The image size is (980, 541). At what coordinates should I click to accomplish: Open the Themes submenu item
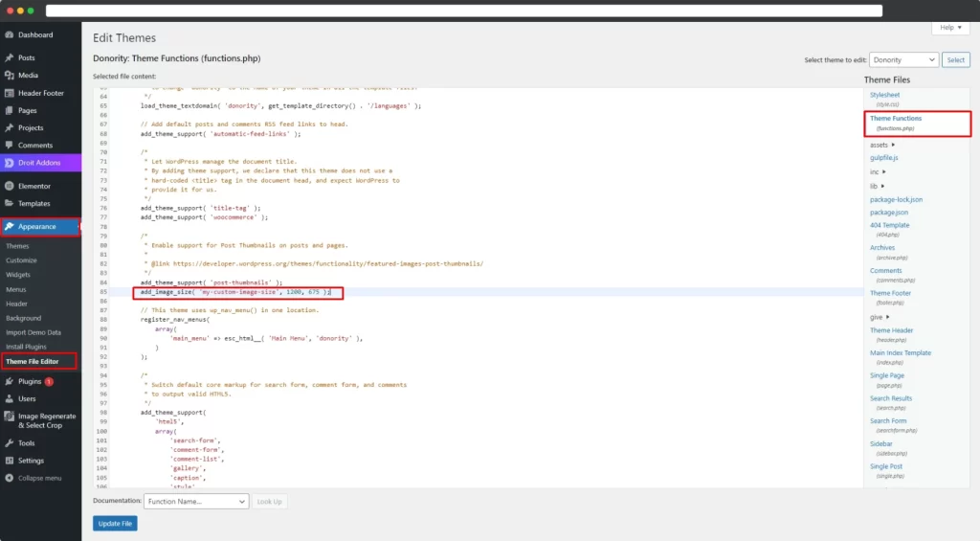pos(17,246)
